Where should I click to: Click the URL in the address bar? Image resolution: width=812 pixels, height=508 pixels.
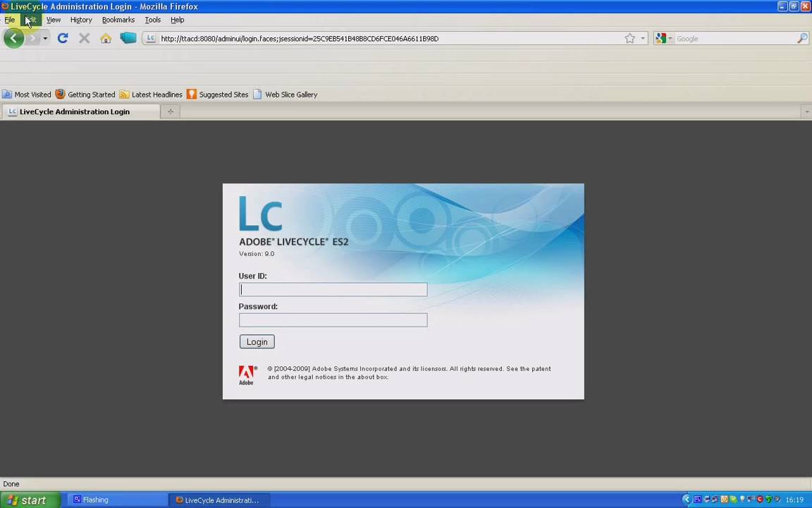[300, 38]
